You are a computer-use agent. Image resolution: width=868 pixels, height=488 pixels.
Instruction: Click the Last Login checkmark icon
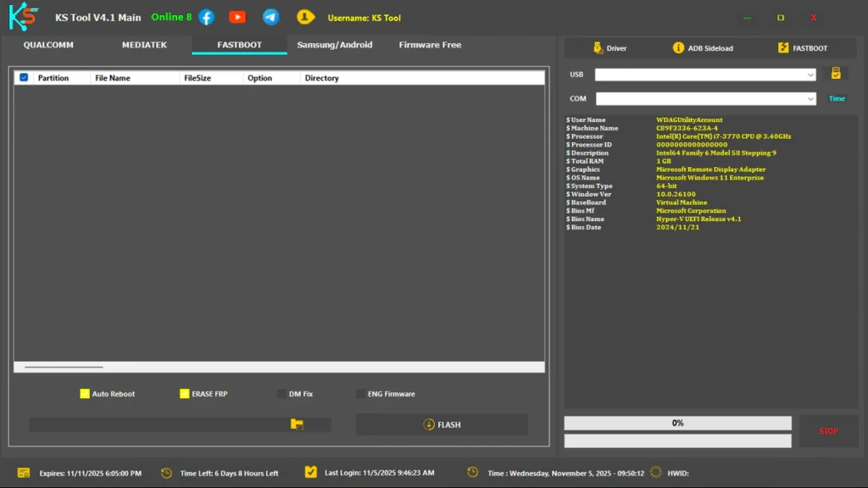point(310,473)
